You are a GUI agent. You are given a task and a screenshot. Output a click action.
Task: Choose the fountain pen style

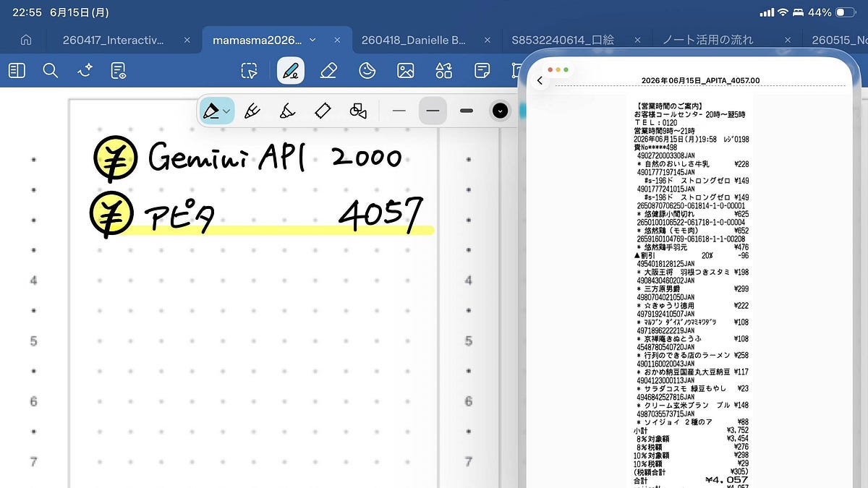coord(211,111)
